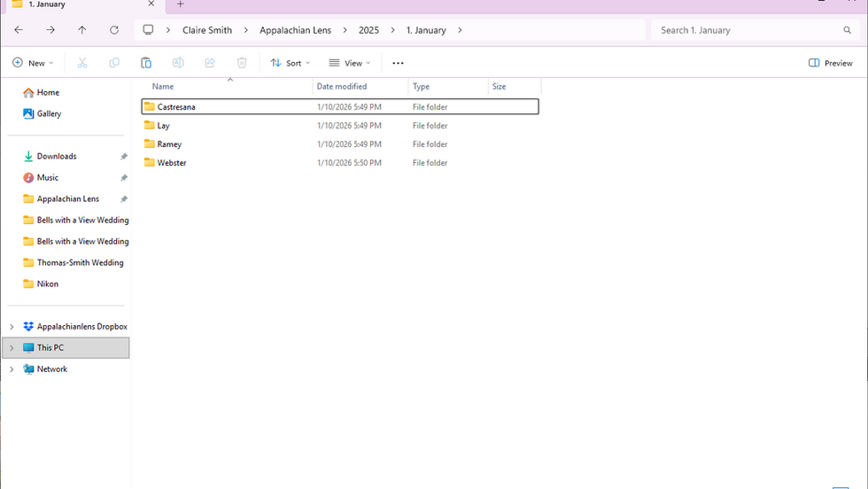The width and height of the screenshot is (868, 489).
Task: Refresh the current folder view
Action: tap(114, 30)
